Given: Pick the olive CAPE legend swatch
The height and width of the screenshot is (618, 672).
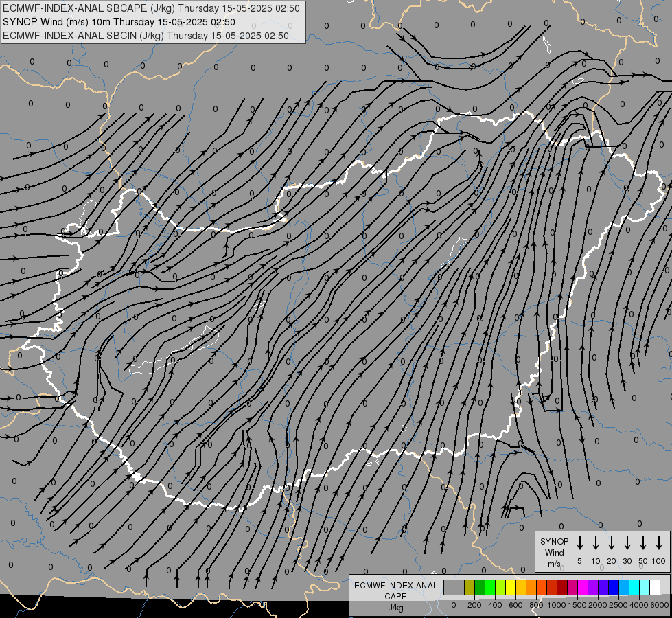Looking at the screenshot, I should point(470,587).
